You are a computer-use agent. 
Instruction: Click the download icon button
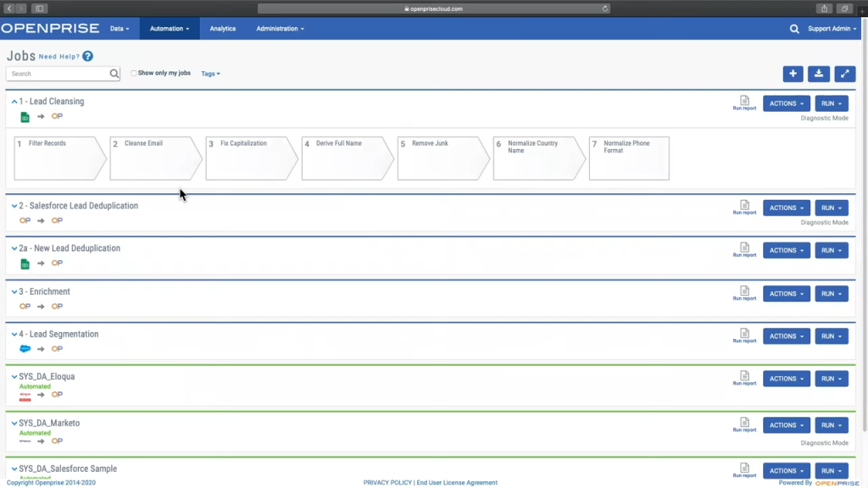point(819,74)
